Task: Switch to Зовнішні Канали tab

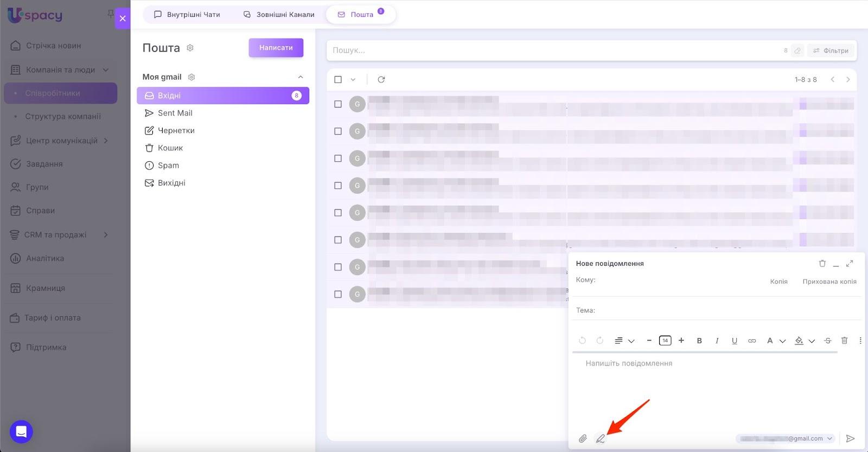Action: click(x=279, y=15)
